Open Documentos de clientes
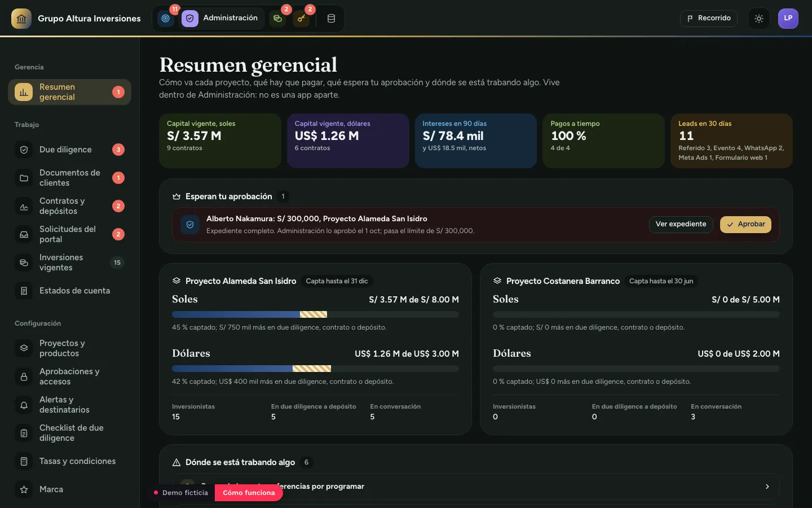Image resolution: width=812 pixels, height=508 pixels. pyautogui.click(x=69, y=178)
